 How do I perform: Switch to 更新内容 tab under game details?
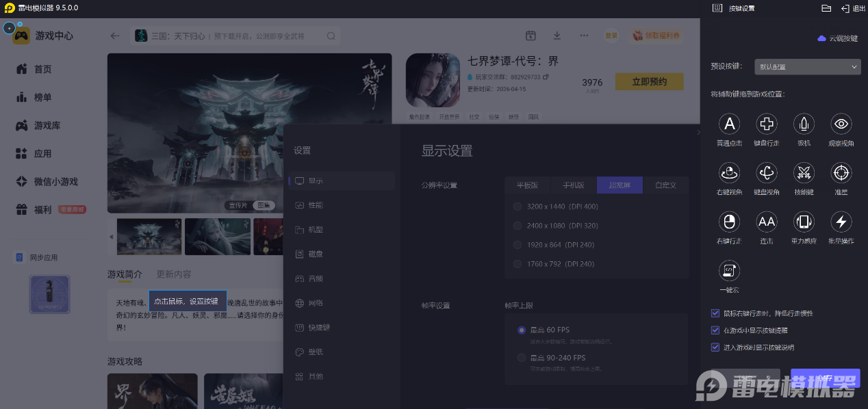pos(173,274)
